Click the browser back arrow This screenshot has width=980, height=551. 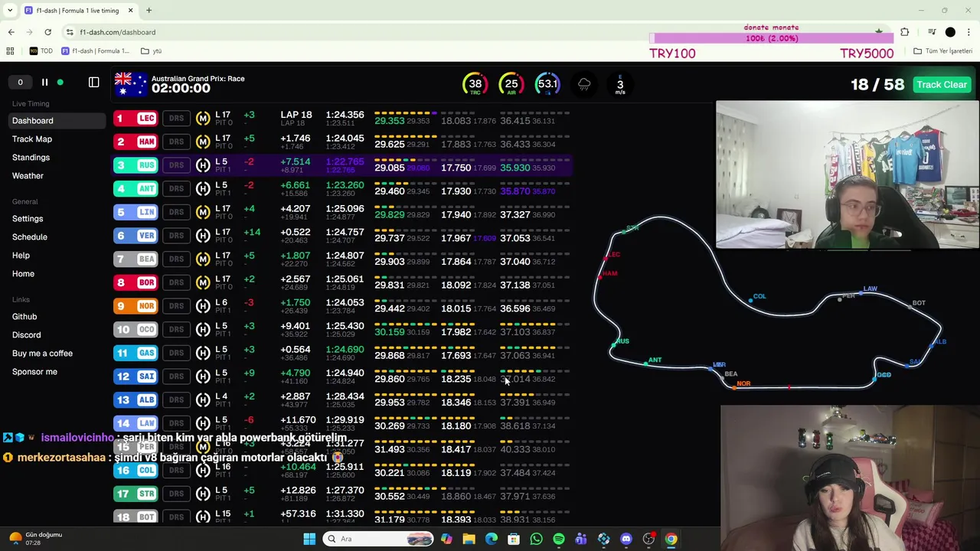(x=11, y=32)
